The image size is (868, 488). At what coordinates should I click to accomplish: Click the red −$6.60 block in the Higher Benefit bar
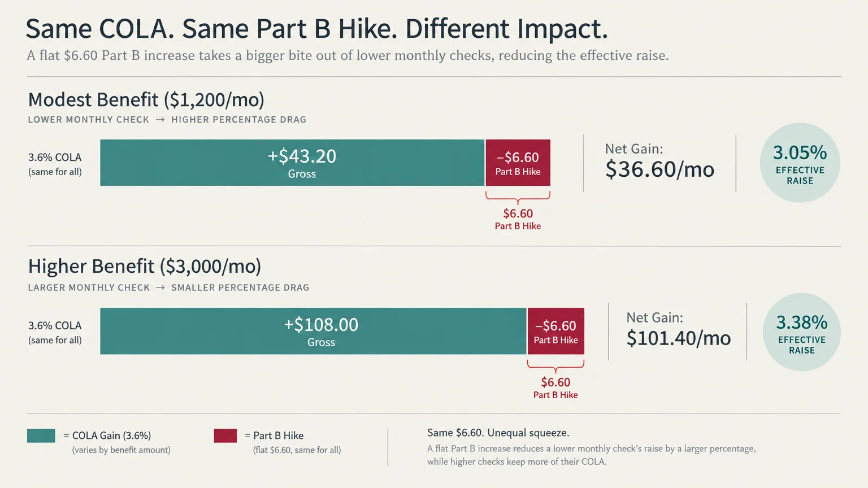point(555,331)
